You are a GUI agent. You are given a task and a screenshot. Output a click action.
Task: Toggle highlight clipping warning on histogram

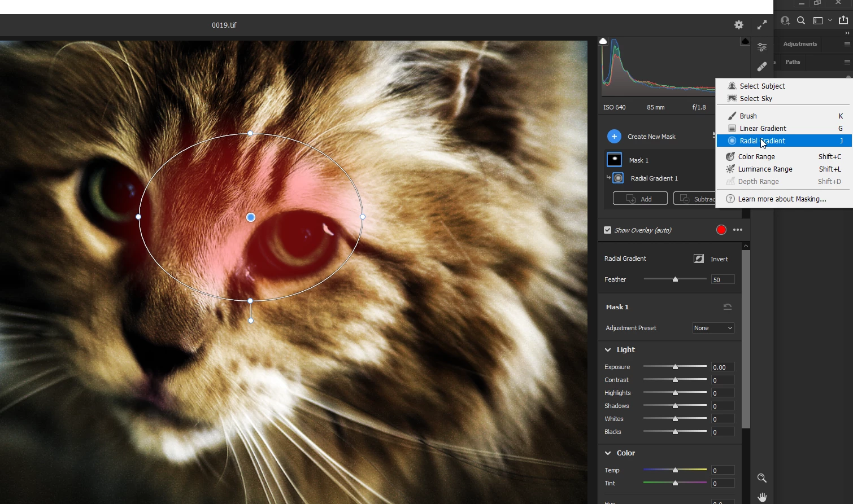pyautogui.click(x=745, y=41)
